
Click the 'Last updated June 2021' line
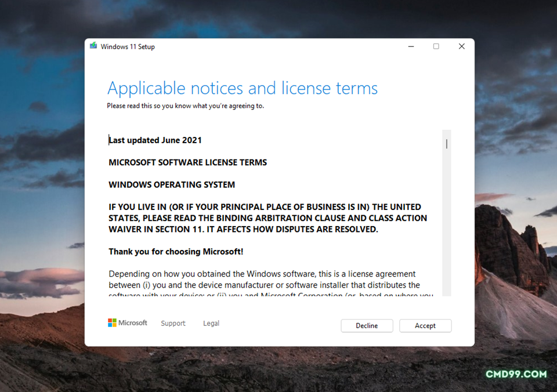pos(155,140)
